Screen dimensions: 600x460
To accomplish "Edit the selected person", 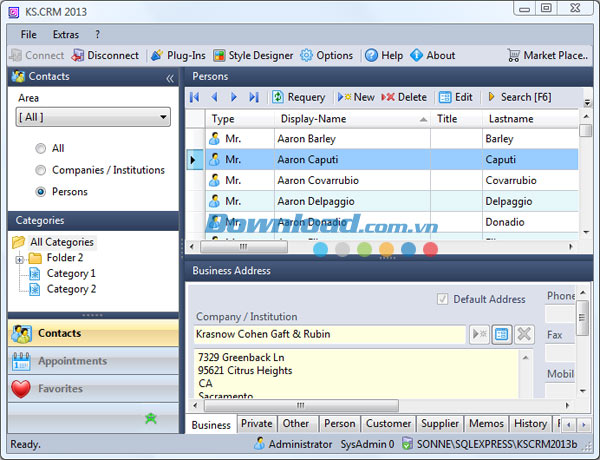I will click(456, 97).
